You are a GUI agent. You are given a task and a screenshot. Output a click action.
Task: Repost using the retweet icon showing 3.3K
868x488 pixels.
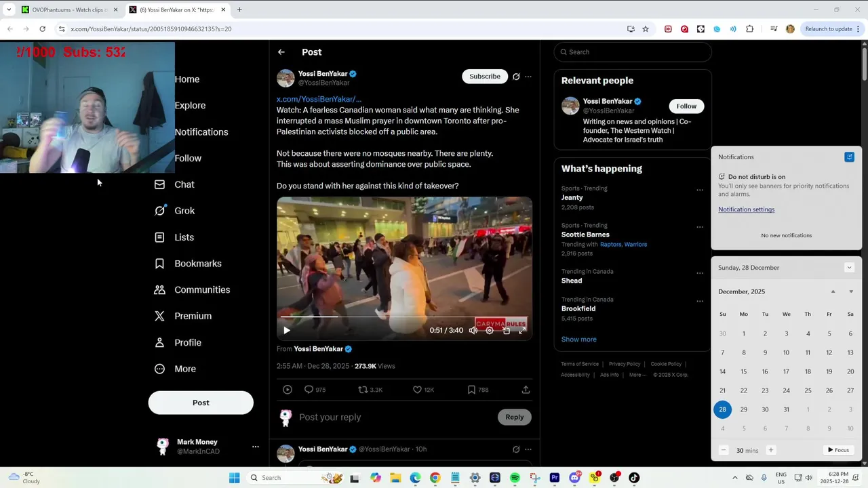pos(370,390)
